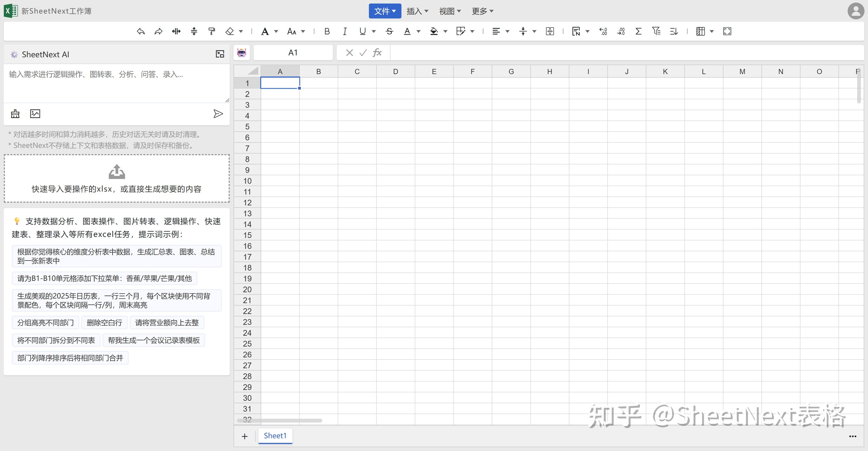Open the 插入 menu
Image resolution: width=868 pixels, height=451 pixels.
click(x=417, y=11)
